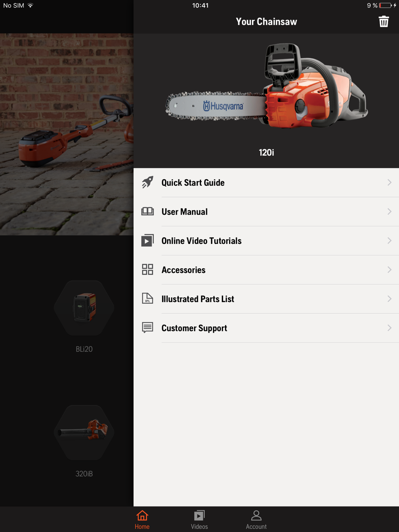This screenshot has height=532, width=399.
Task: Click the Online Video Tutorials play icon
Action: 148,241
